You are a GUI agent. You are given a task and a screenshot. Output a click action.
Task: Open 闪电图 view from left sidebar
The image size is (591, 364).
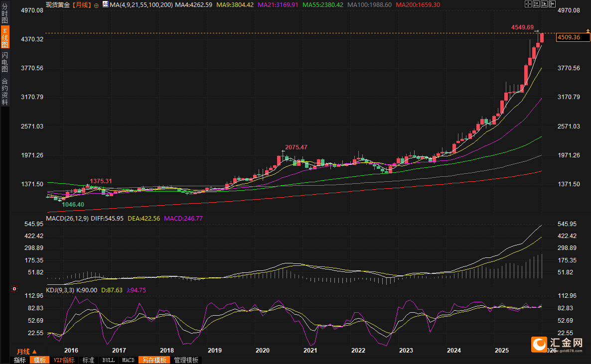pos(4,62)
